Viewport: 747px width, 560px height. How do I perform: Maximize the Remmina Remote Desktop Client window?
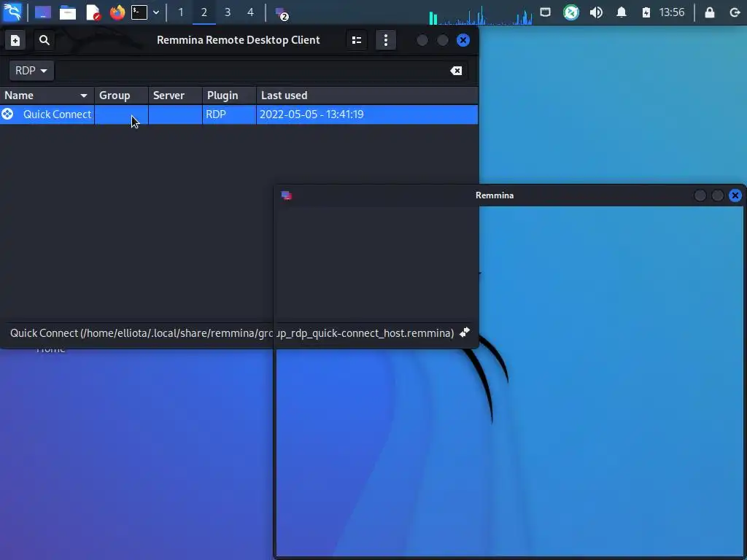point(443,41)
